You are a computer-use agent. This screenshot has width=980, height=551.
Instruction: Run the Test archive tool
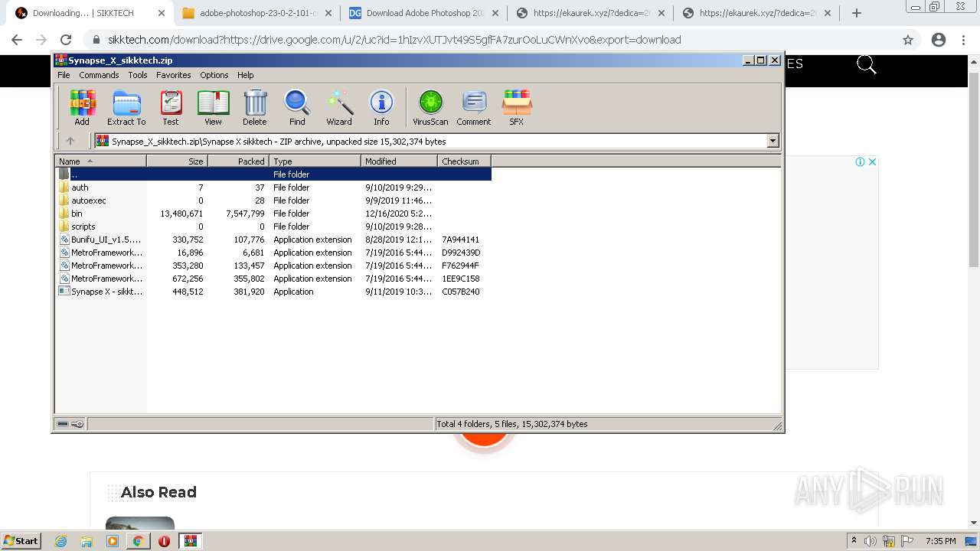pyautogui.click(x=171, y=107)
